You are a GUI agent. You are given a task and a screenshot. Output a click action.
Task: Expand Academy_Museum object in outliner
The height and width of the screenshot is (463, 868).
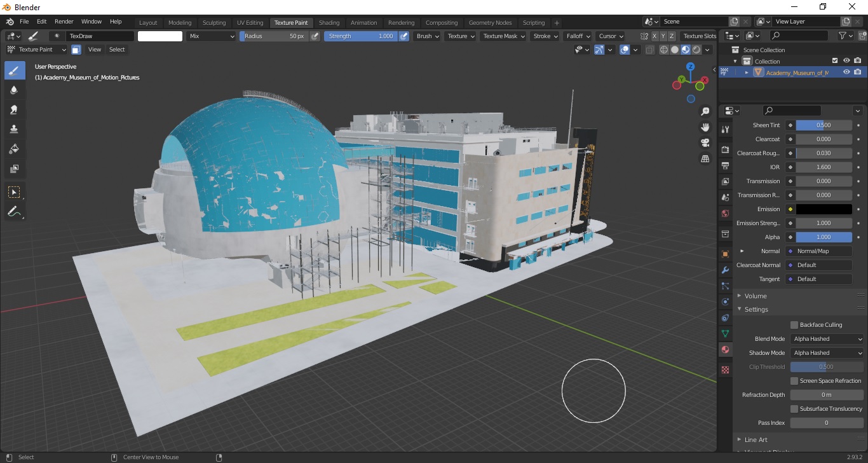click(747, 73)
